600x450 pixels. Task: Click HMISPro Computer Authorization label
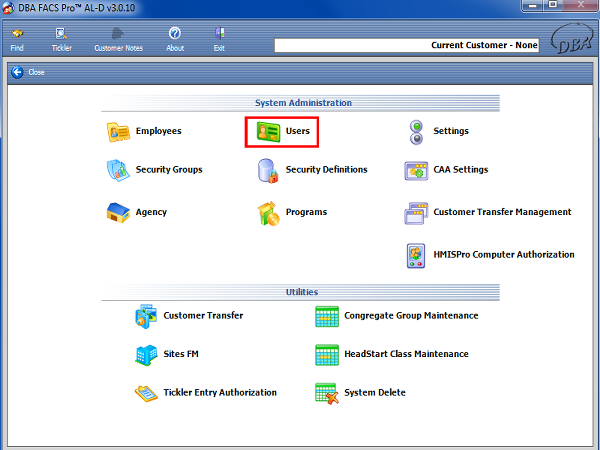click(x=504, y=254)
